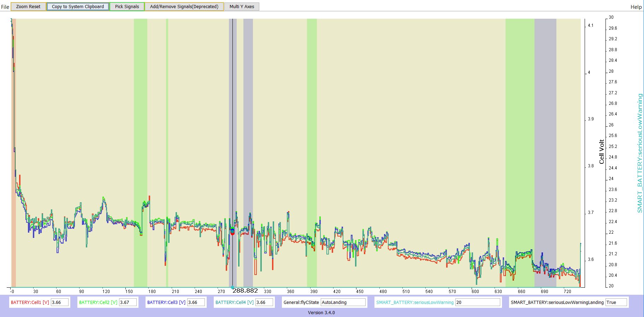Click the data point marker on cursor line

click(232, 232)
